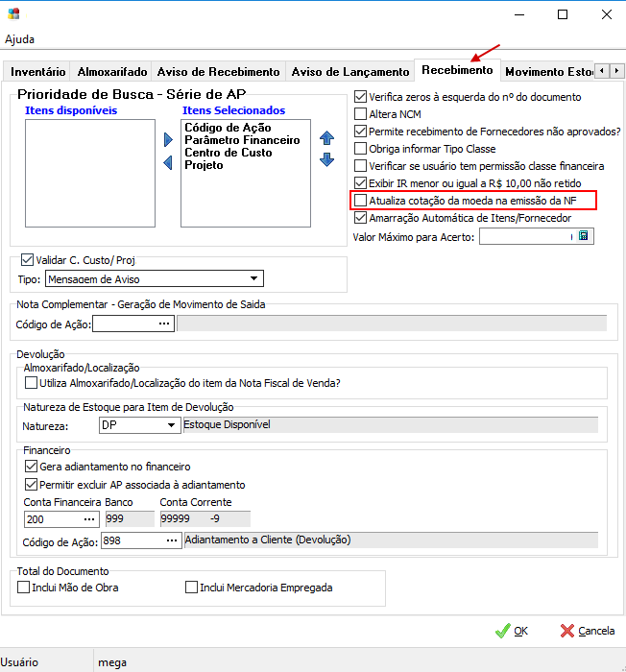Click Estoque Disponível description field
Screen dimensions: 626x672
390,424
